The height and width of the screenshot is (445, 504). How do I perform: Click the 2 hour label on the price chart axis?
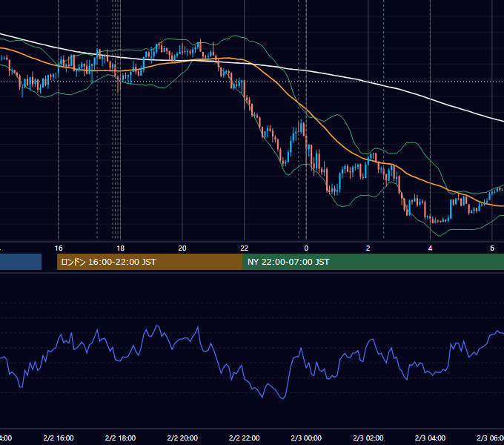tap(368, 248)
